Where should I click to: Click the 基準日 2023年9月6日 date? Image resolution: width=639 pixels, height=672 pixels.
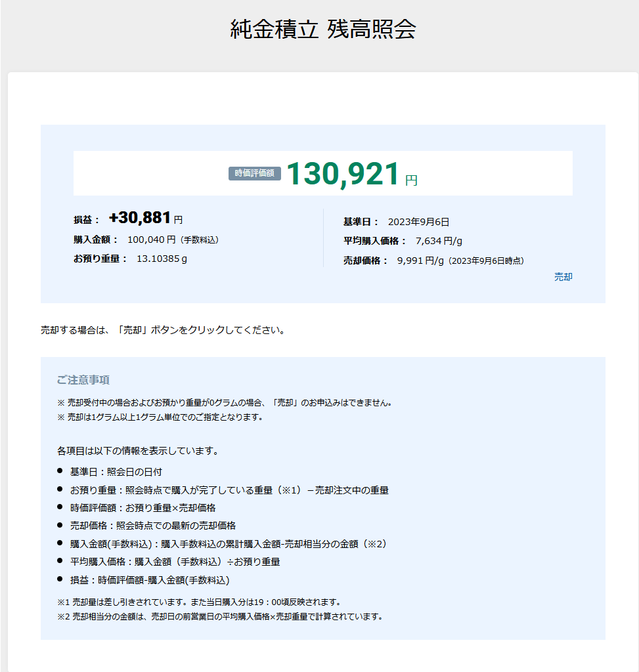[x=418, y=222]
